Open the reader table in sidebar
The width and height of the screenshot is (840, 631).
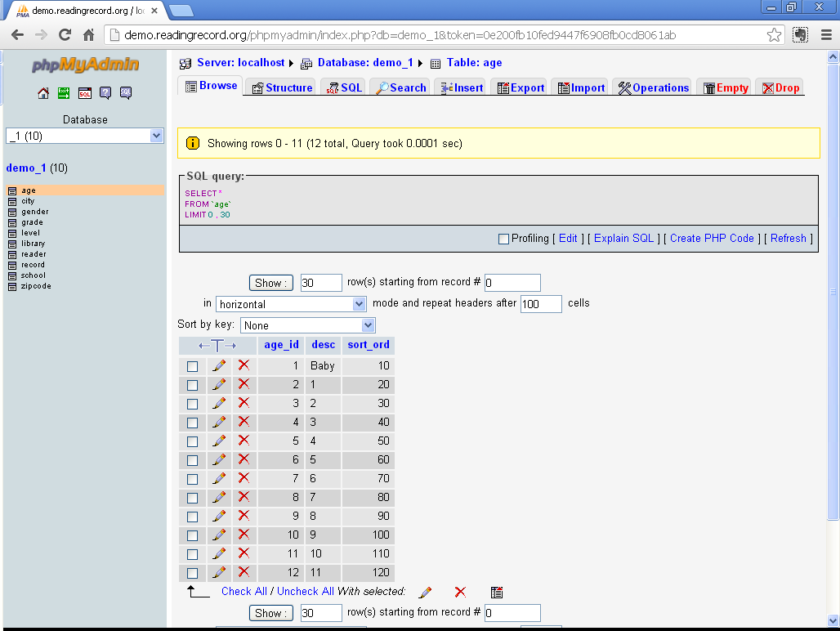(x=34, y=254)
